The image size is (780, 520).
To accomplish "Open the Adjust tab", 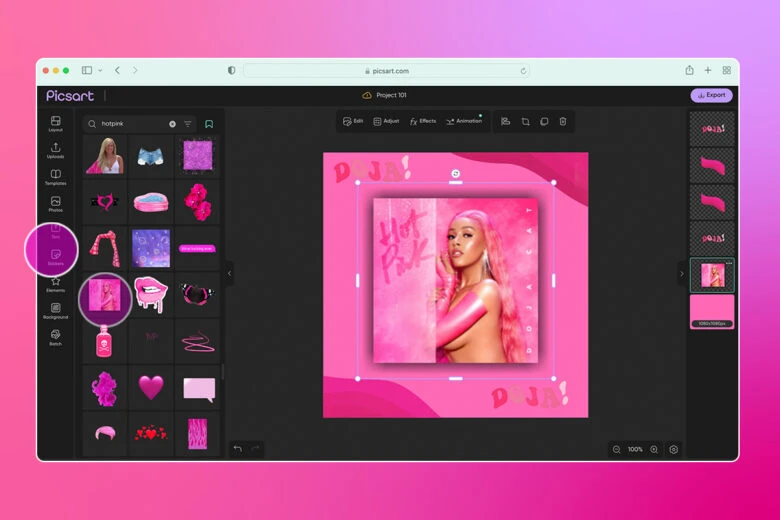I will 386,121.
